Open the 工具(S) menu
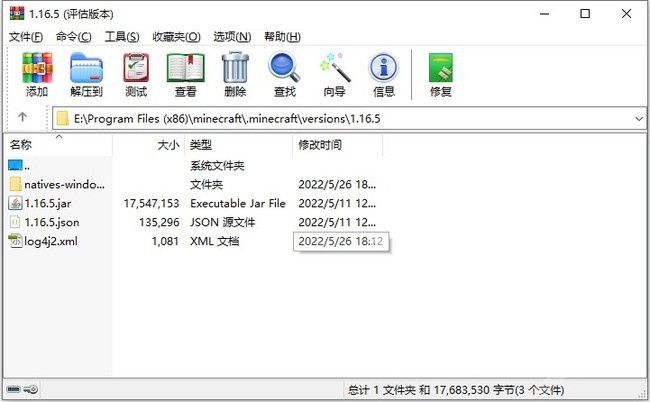Image resolution: width=650 pixels, height=402 pixels. point(121,36)
